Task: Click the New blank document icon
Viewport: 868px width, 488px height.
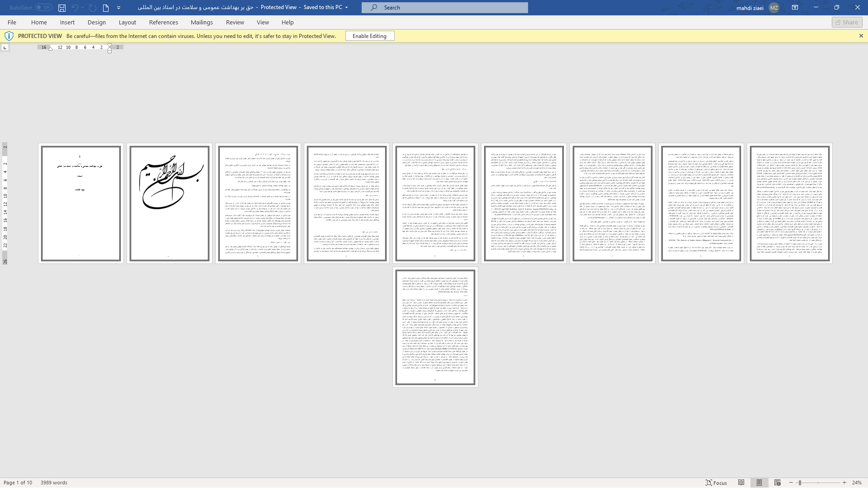Action: coord(106,8)
